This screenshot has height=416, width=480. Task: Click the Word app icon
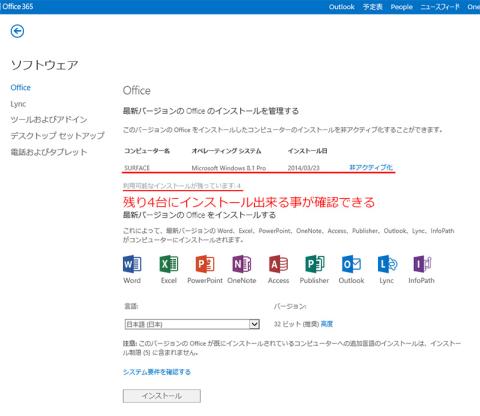pyautogui.click(x=132, y=264)
